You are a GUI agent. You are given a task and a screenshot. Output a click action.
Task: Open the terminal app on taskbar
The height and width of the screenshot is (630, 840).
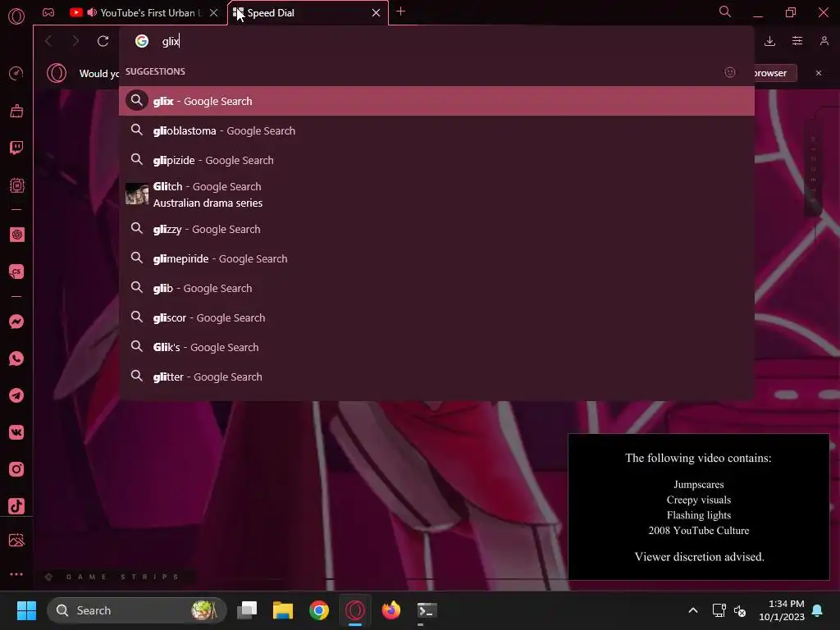tap(427, 610)
